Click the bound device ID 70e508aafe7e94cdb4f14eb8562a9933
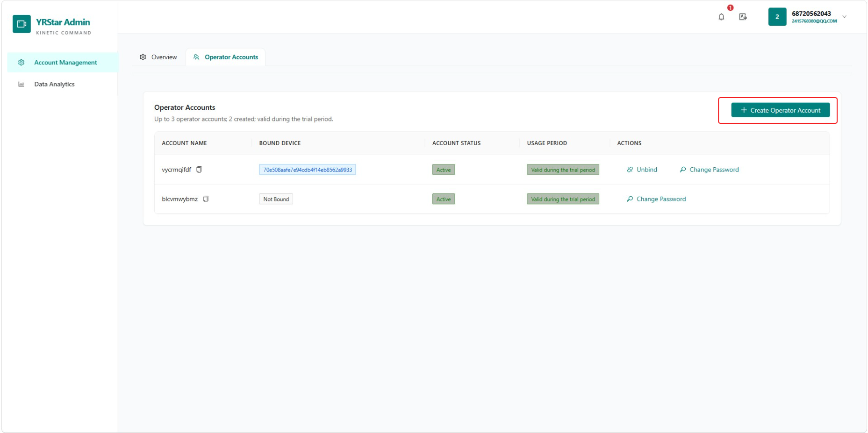The height and width of the screenshot is (433, 868). tap(308, 170)
